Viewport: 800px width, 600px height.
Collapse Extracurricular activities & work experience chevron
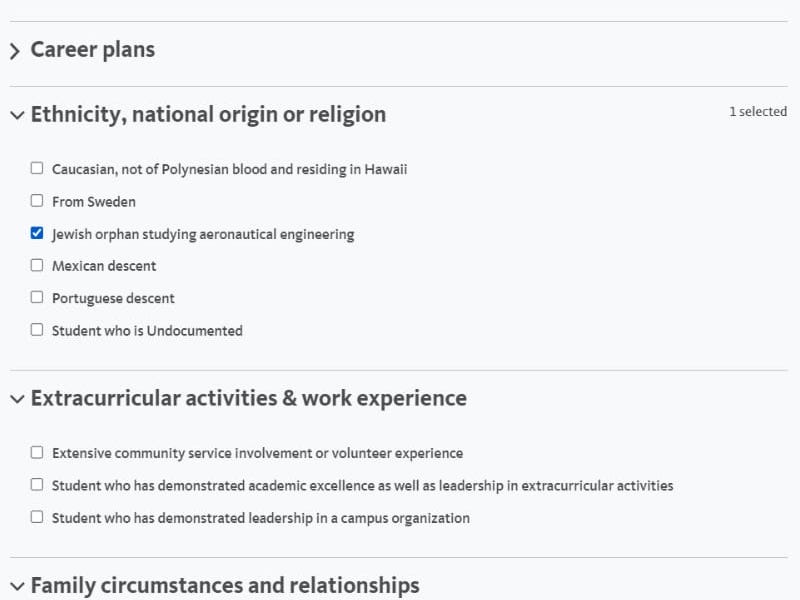[x=17, y=399]
